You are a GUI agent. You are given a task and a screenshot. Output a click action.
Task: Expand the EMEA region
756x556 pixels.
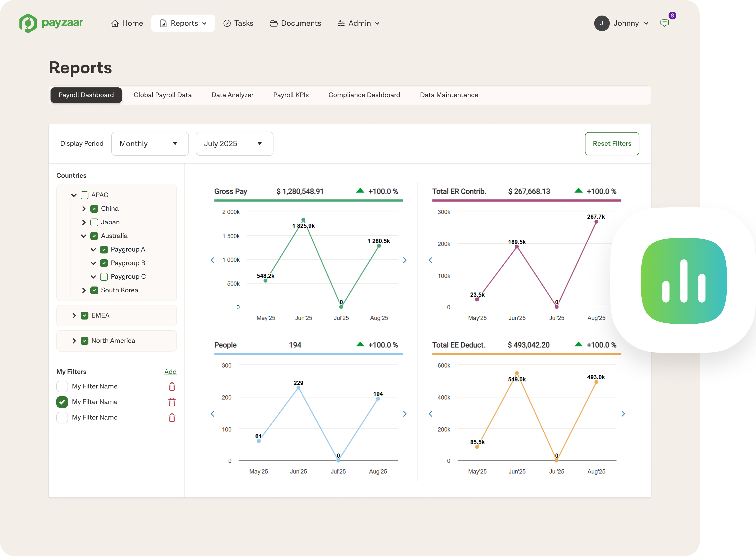(74, 315)
